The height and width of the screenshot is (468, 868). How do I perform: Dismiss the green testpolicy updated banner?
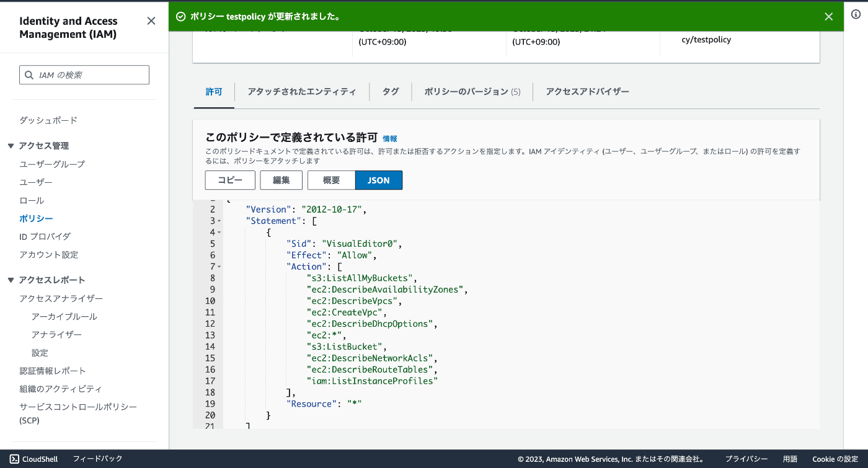828,17
